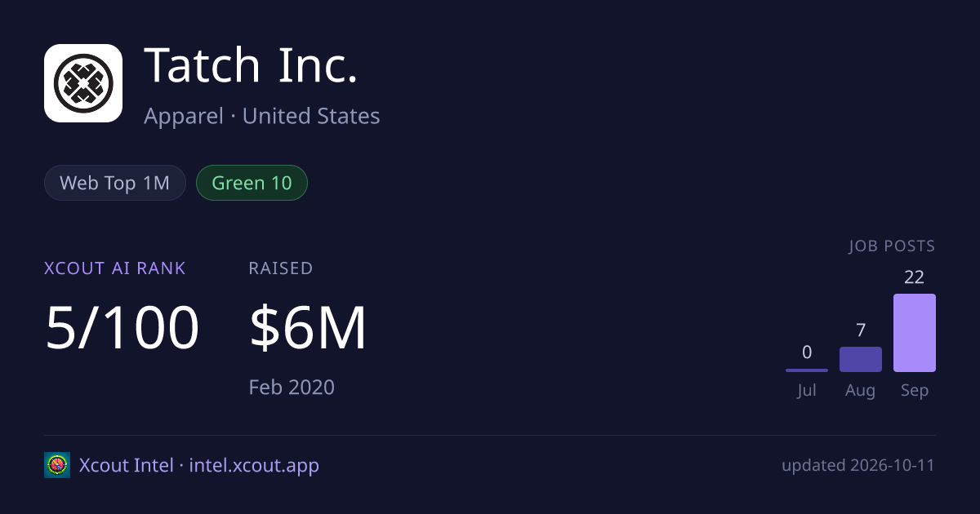Select the Web Top 1M badge

[x=115, y=183]
